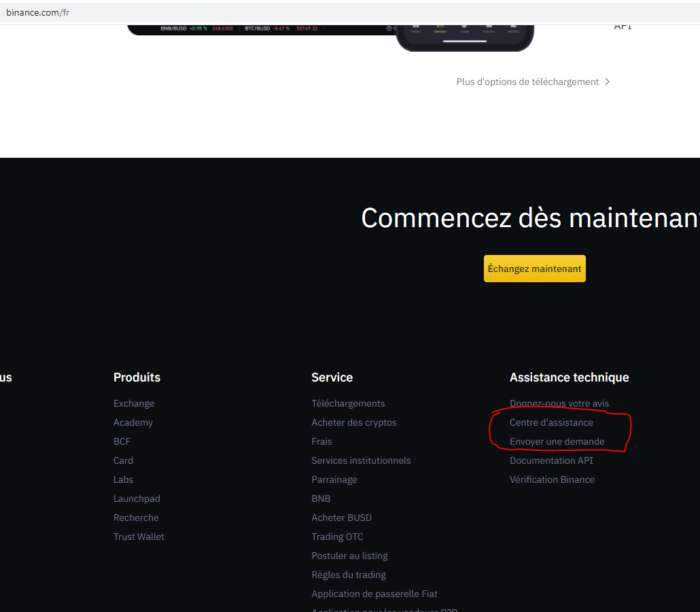Open Téléchargements under Service
The height and width of the screenshot is (612, 700).
click(x=348, y=403)
